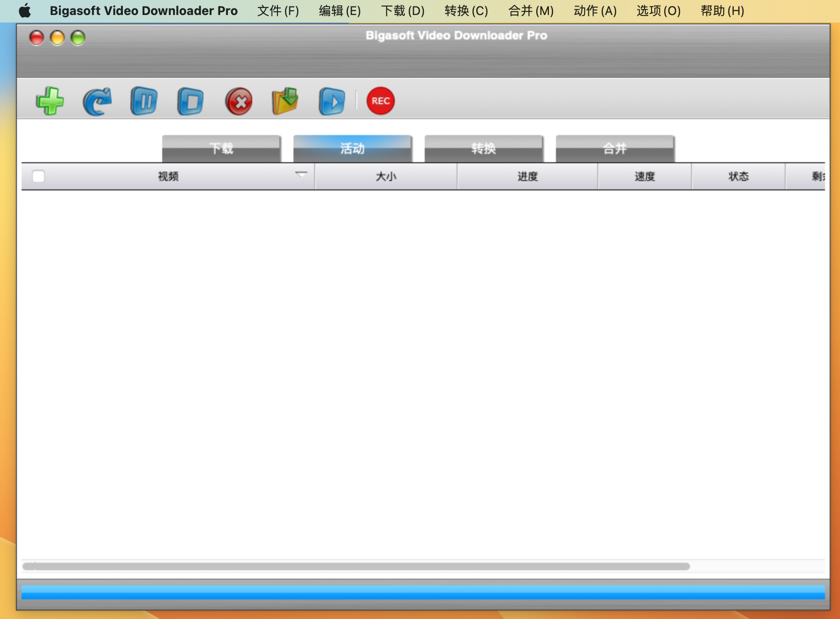Click the 进度 column header
Screen dimensions: 840x619
[x=527, y=177]
